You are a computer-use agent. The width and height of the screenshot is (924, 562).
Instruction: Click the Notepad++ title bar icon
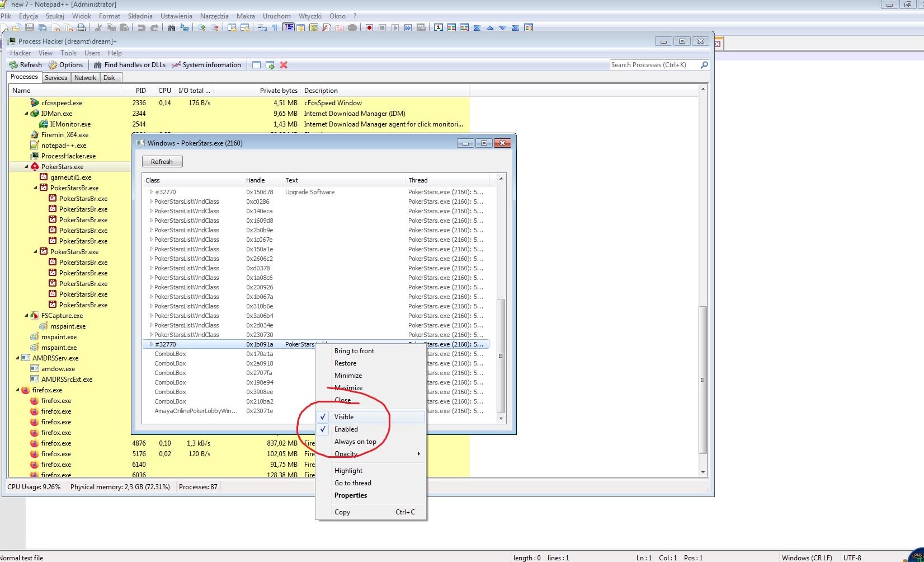[x=3, y=4]
